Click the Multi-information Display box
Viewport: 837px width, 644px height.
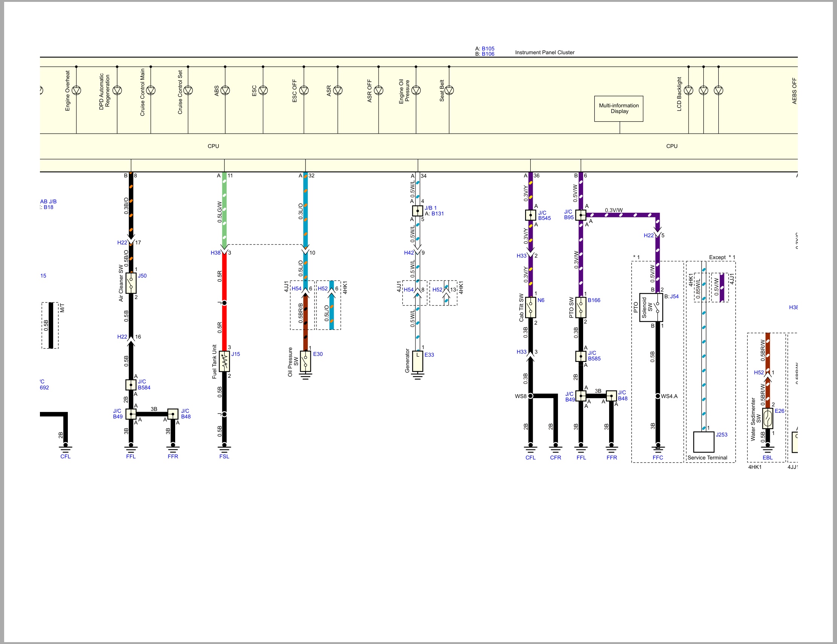pyautogui.click(x=619, y=109)
